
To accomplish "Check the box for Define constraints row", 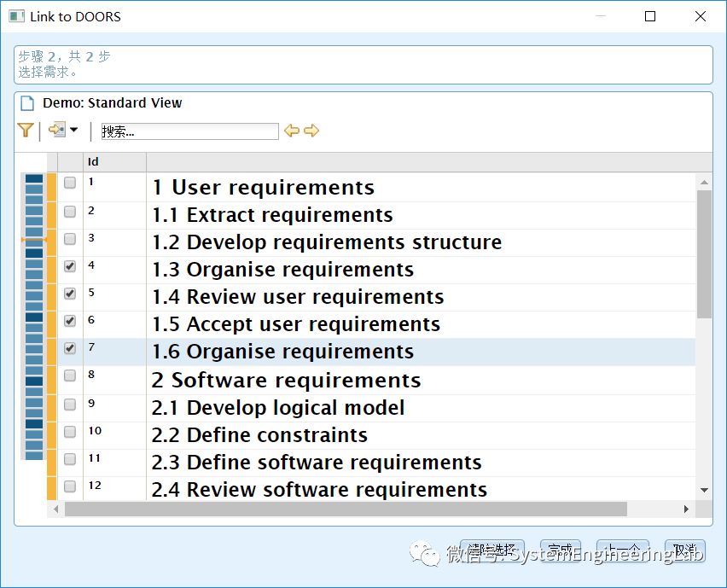I will click(70, 432).
